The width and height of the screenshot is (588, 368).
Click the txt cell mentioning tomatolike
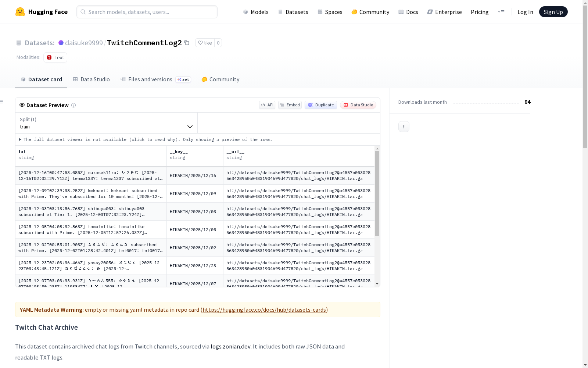point(91,230)
